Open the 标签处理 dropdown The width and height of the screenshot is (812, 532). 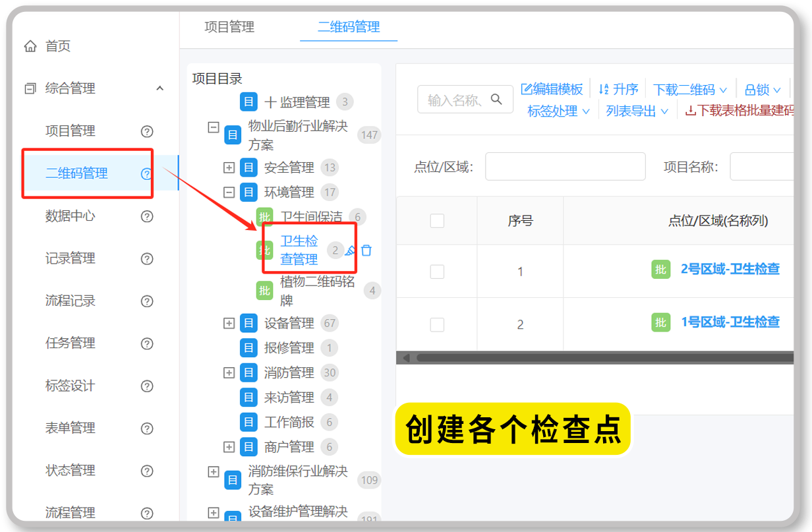click(x=557, y=110)
